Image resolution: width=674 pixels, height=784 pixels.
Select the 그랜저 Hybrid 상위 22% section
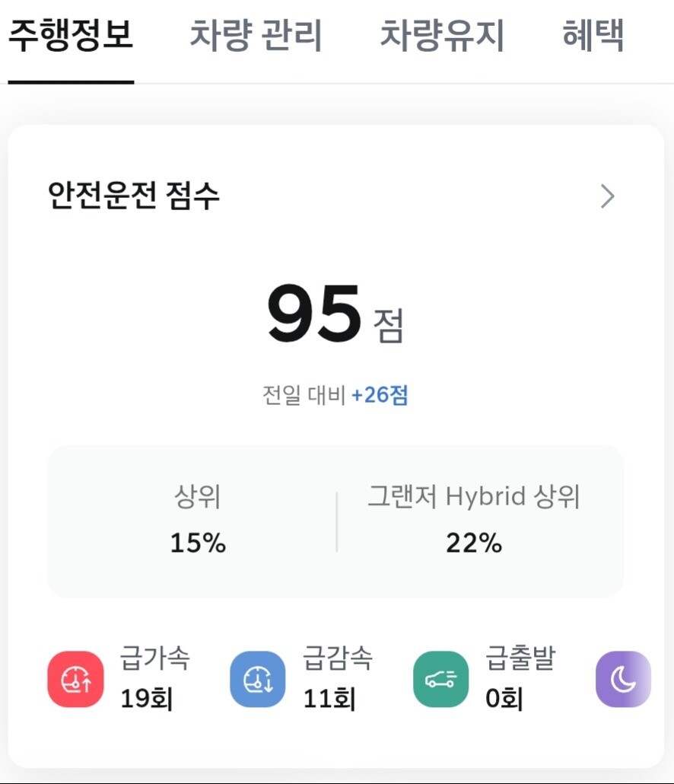tap(474, 521)
